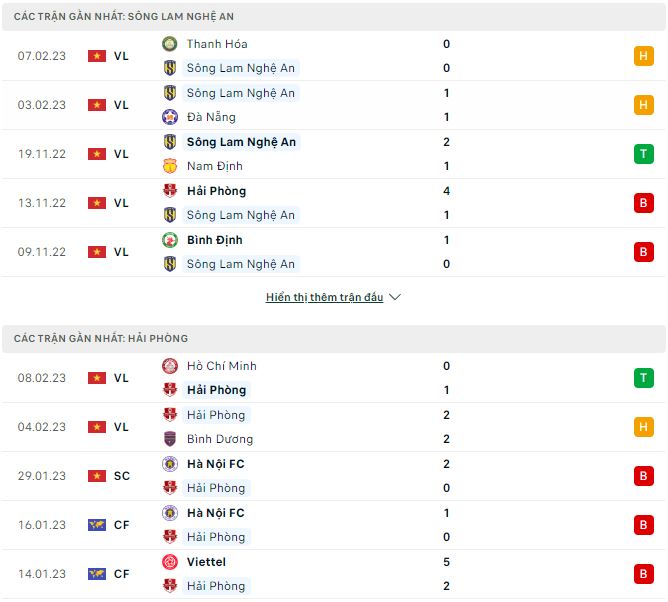
Task: Click the Đà Nẵng team crest icon
Action: [169, 117]
